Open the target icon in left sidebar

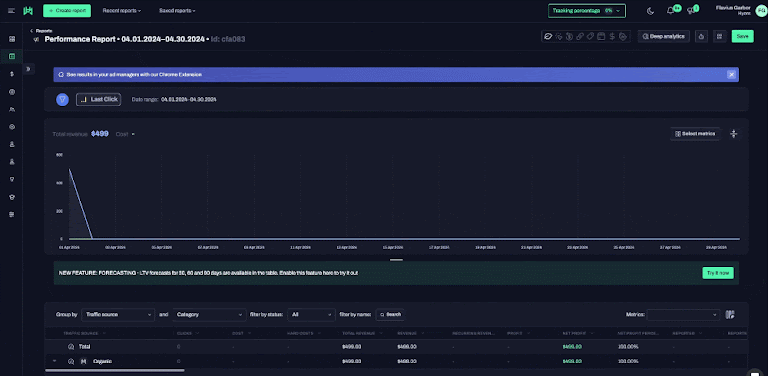click(x=12, y=92)
